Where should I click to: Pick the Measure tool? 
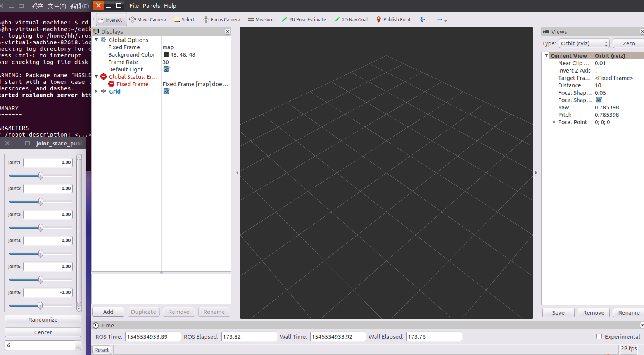point(261,20)
